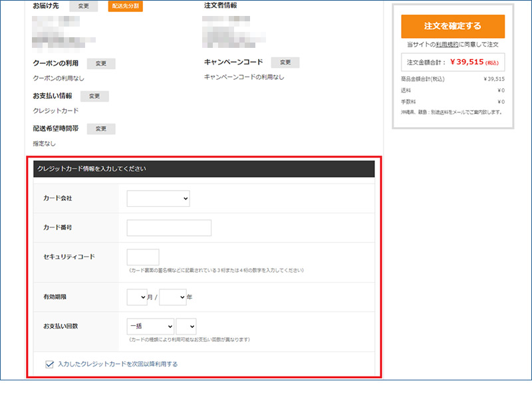Open the expiration year dropdown next to 年

tap(172, 297)
